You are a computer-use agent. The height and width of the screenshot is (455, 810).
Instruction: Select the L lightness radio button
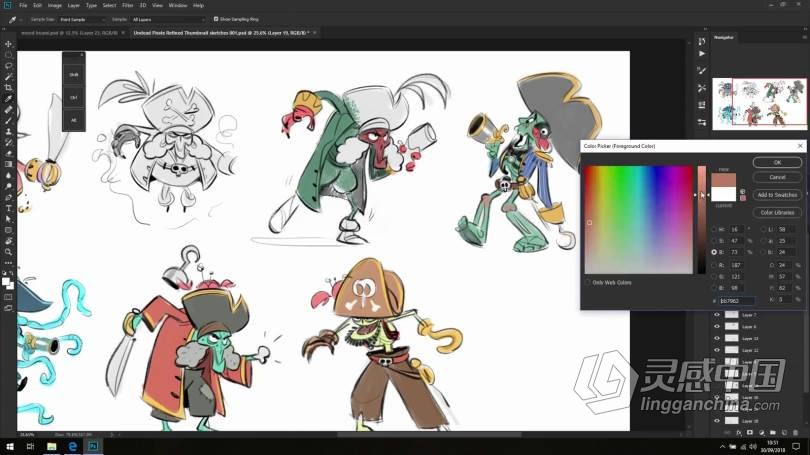tap(764, 229)
